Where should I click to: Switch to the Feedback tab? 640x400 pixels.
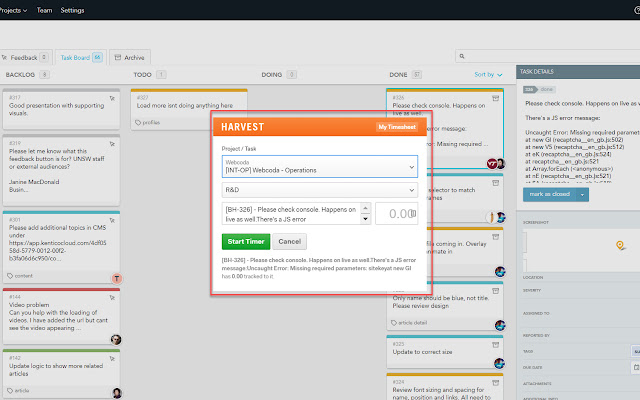point(24,58)
